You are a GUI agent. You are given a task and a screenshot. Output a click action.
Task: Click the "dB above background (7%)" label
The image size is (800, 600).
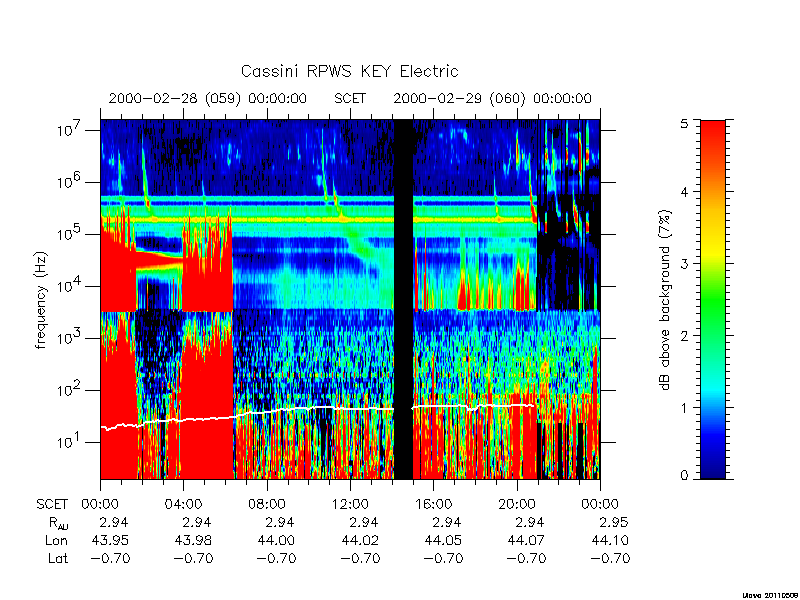[665, 300]
